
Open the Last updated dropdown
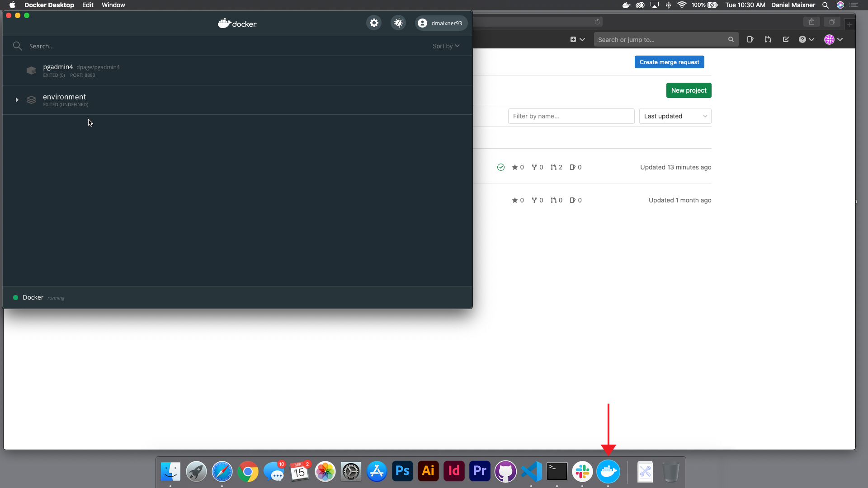[675, 116]
